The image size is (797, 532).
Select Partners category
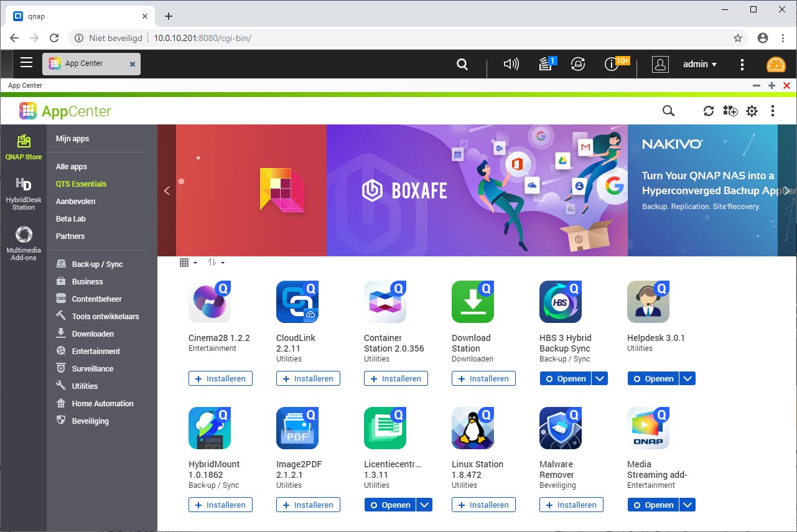70,236
